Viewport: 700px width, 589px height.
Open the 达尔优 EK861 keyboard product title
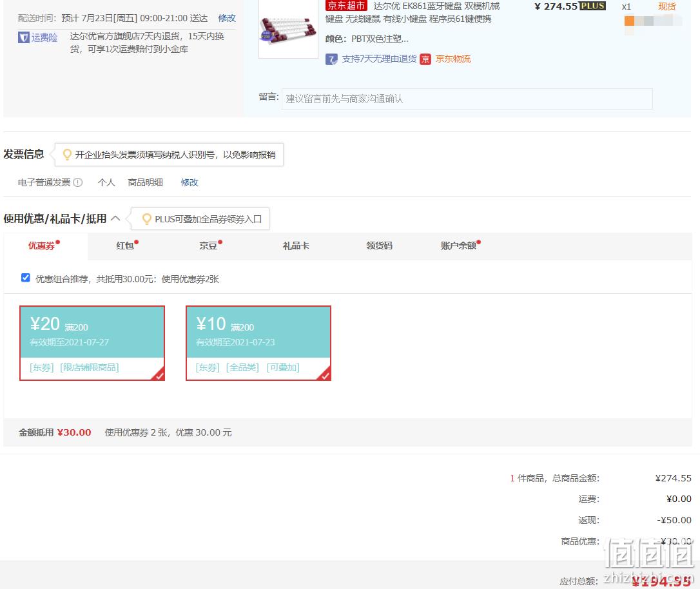(x=413, y=12)
